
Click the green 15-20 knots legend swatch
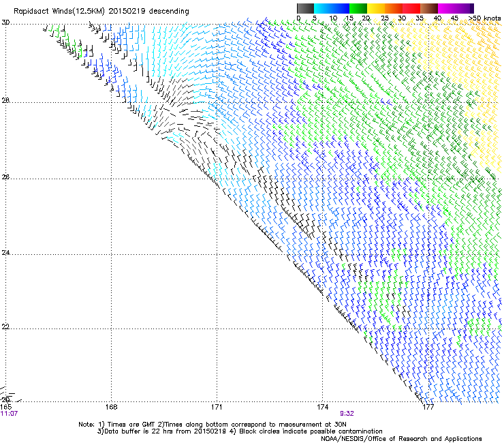tap(358, 8)
